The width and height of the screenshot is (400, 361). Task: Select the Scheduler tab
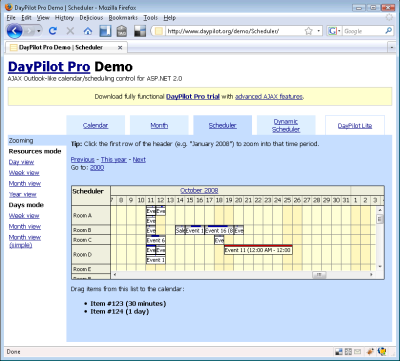click(x=222, y=126)
